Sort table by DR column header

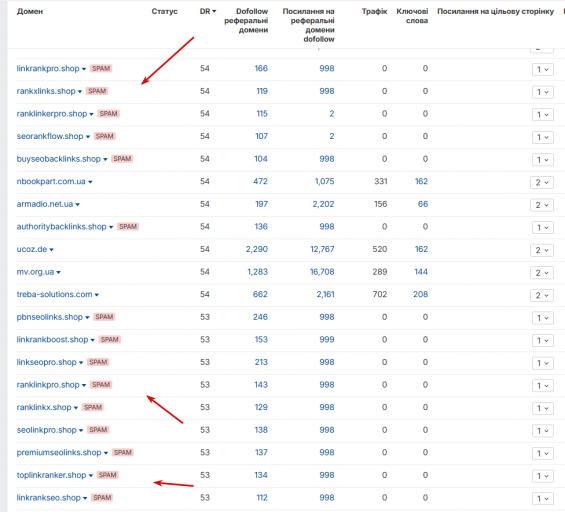pos(208,11)
